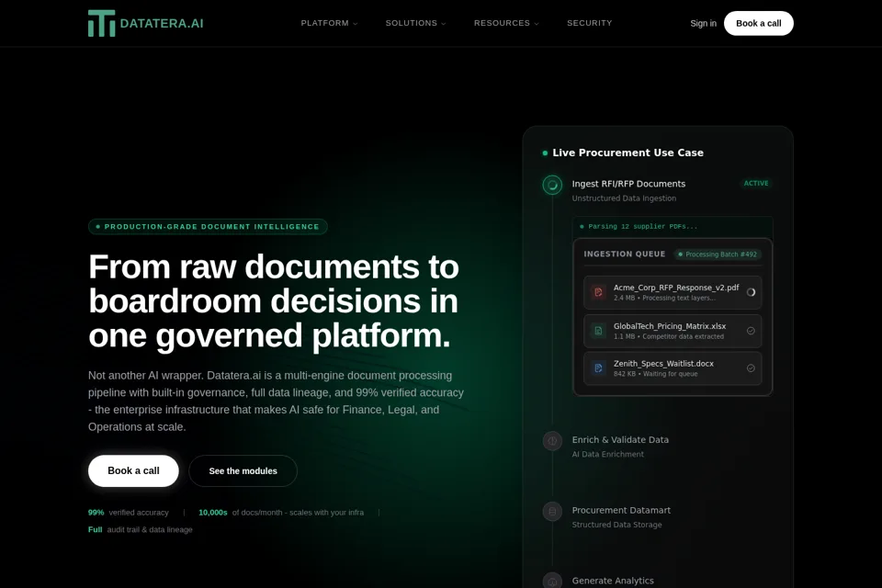Click the GlobalTech_Pricing_Matrix.xlsx file name

670,326
